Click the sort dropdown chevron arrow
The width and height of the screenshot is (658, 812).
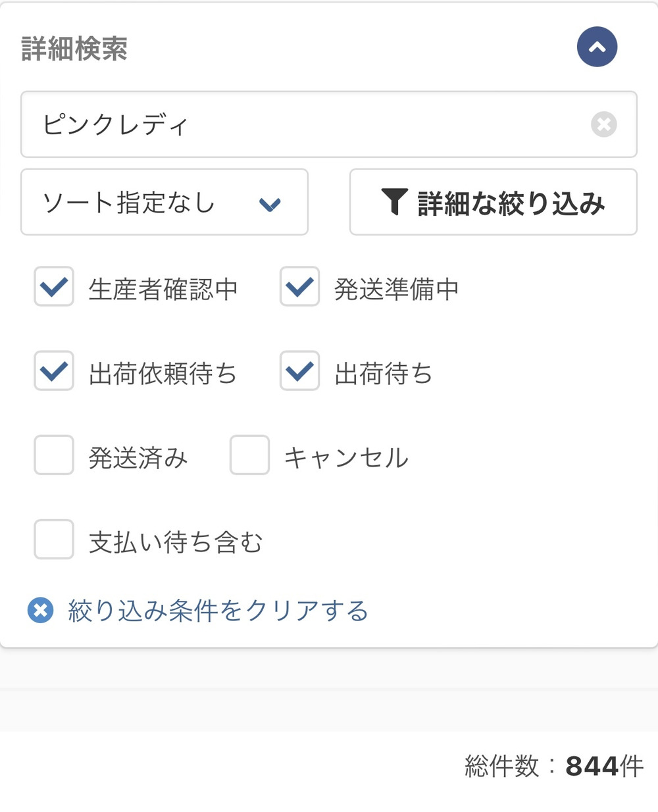click(270, 205)
